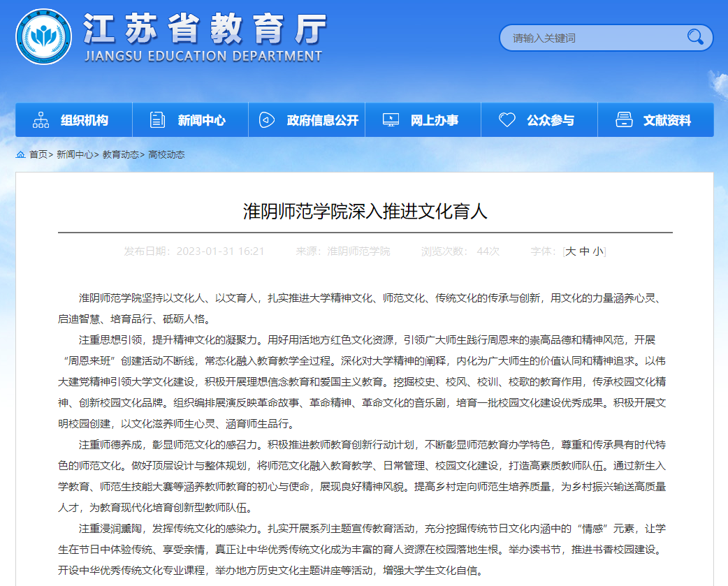728x586 pixels.
Task: Open 高校动态 breadcrumb link
Action: pos(166,154)
